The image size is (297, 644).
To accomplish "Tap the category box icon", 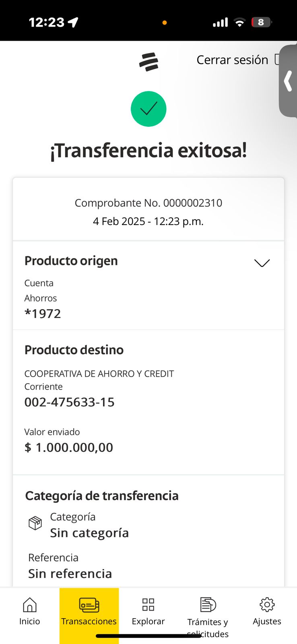I will click(35, 523).
